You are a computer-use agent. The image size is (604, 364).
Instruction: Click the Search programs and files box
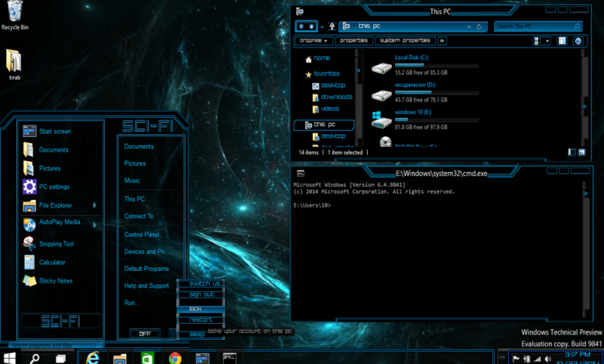point(56,345)
